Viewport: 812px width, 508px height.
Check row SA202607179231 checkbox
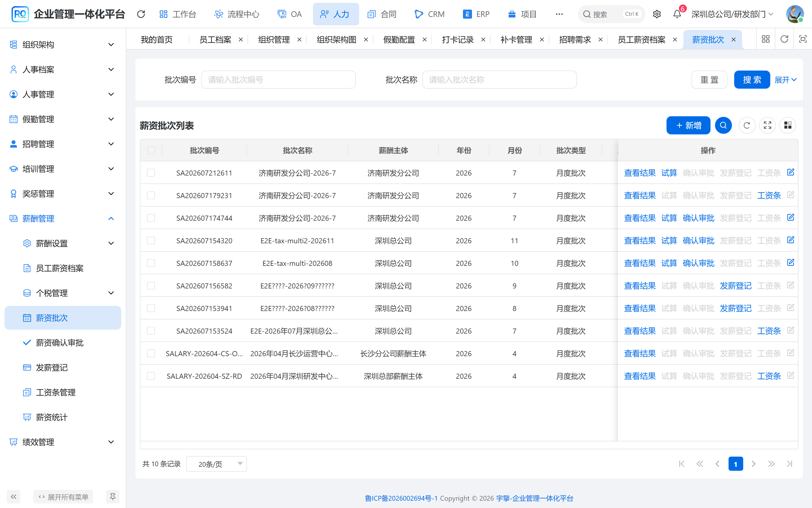point(151,195)
